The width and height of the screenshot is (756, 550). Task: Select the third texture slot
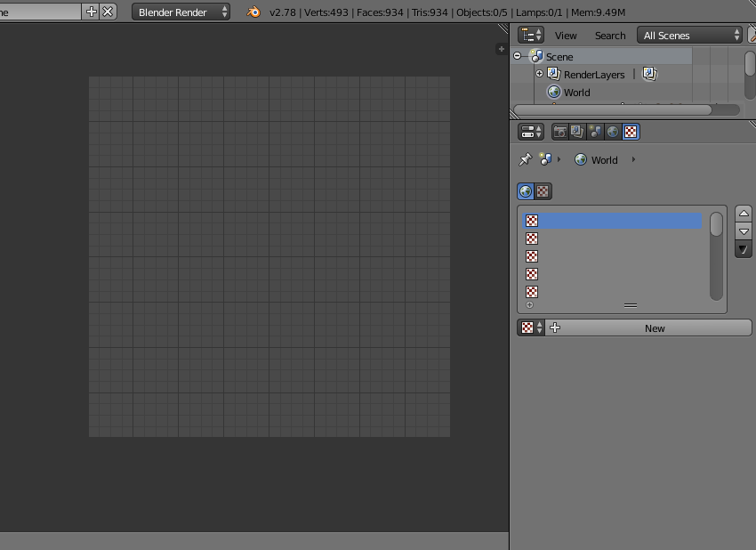coord(612,256)
